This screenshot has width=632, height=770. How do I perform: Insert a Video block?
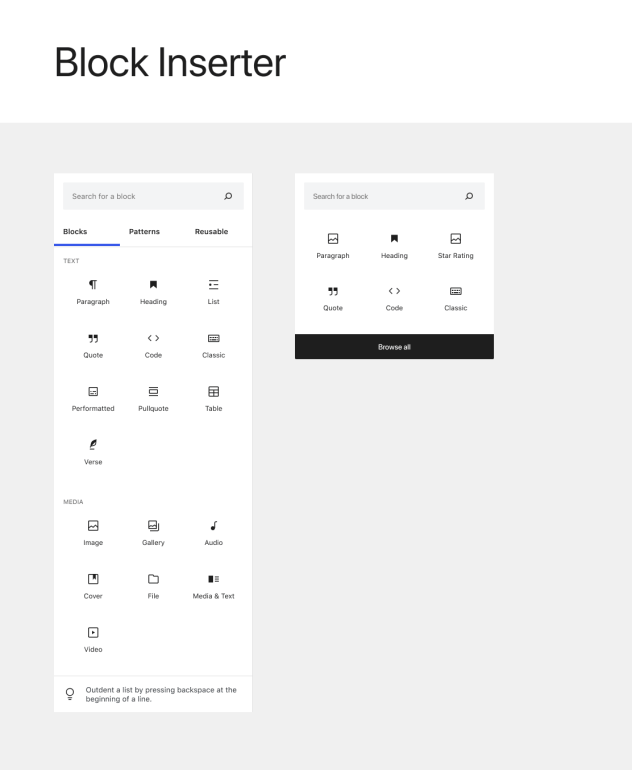93,640
